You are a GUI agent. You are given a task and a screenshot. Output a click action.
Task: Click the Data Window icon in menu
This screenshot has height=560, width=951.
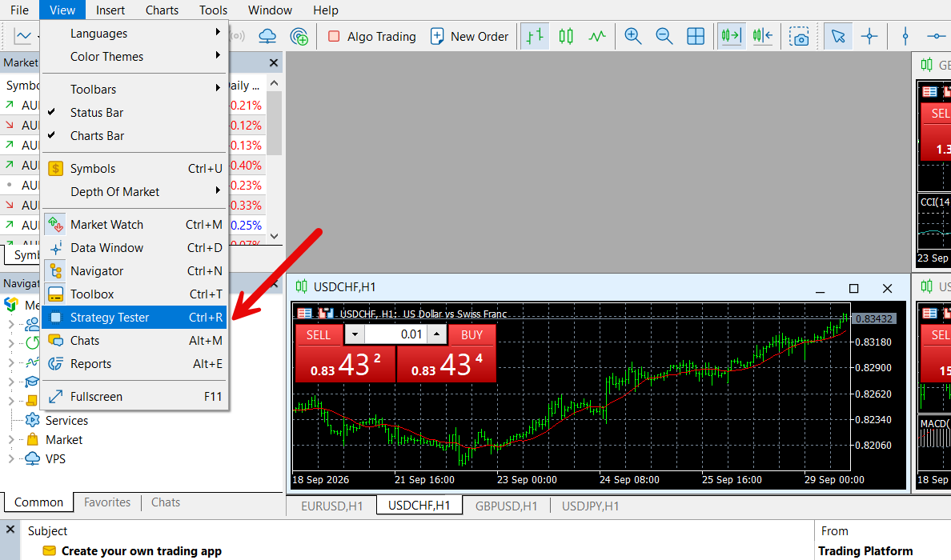[56, 248]
